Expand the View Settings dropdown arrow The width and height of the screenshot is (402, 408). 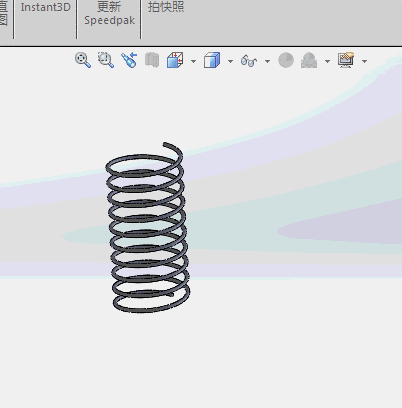364,61
